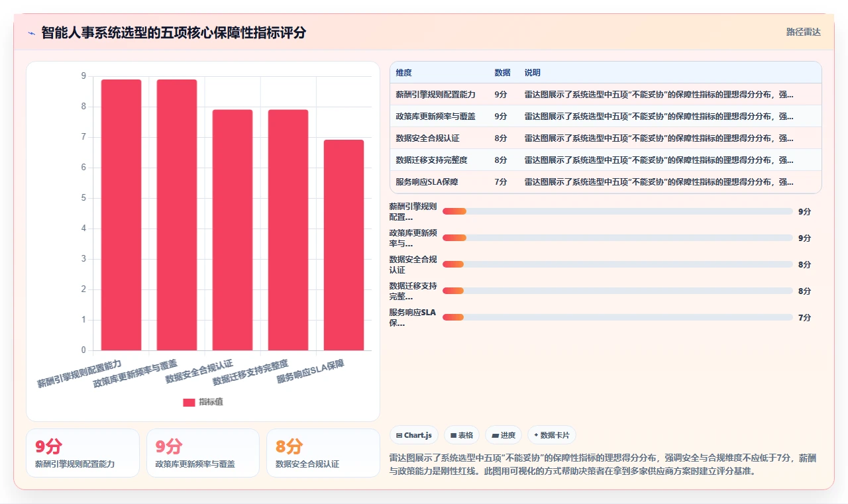Click progress bar for 数据迁移支持完整
This screenshot has height=504, width=848.
[617, 291]
